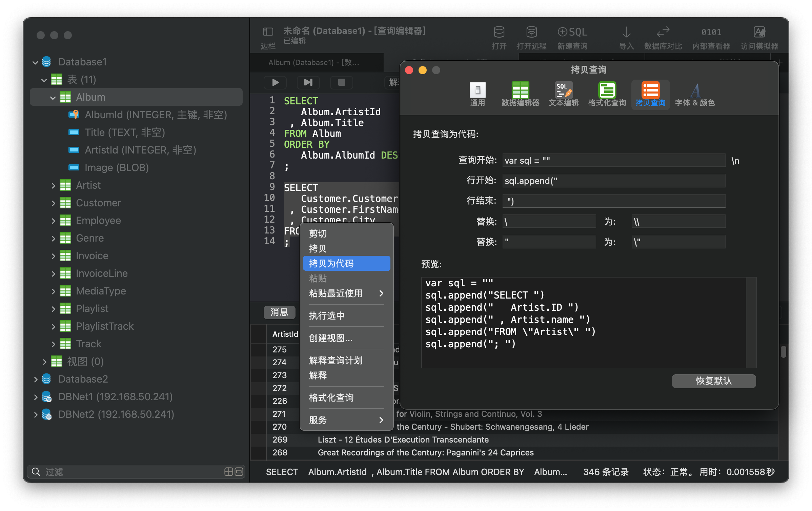Click the 打开远程 remote database icon
This screenshot has width=812, height=511.
(x=531, y=32)
